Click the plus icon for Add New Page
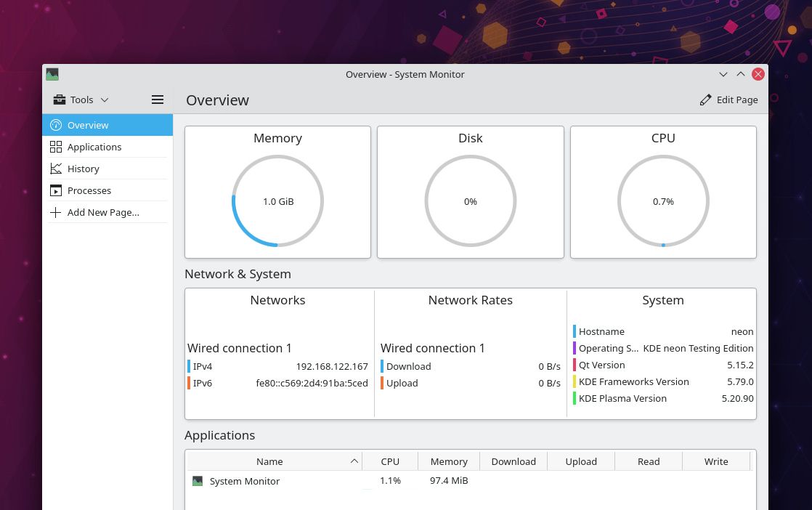 (55, 212)
